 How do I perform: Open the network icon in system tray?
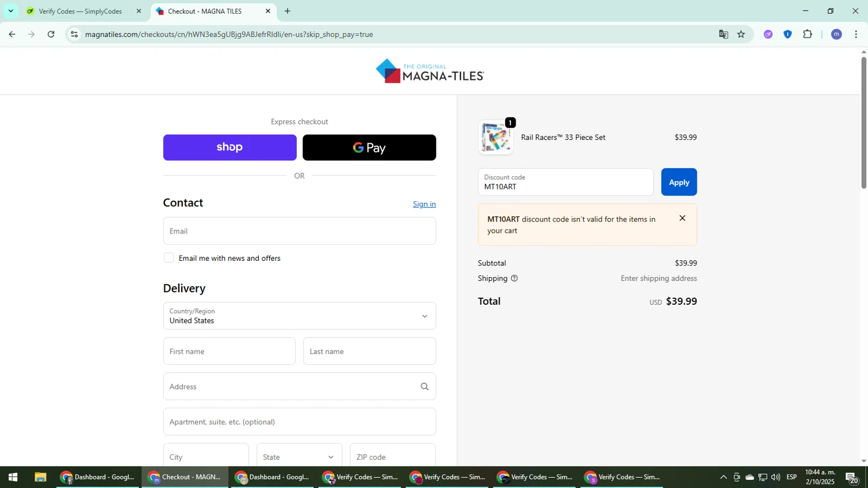point(763,477)
